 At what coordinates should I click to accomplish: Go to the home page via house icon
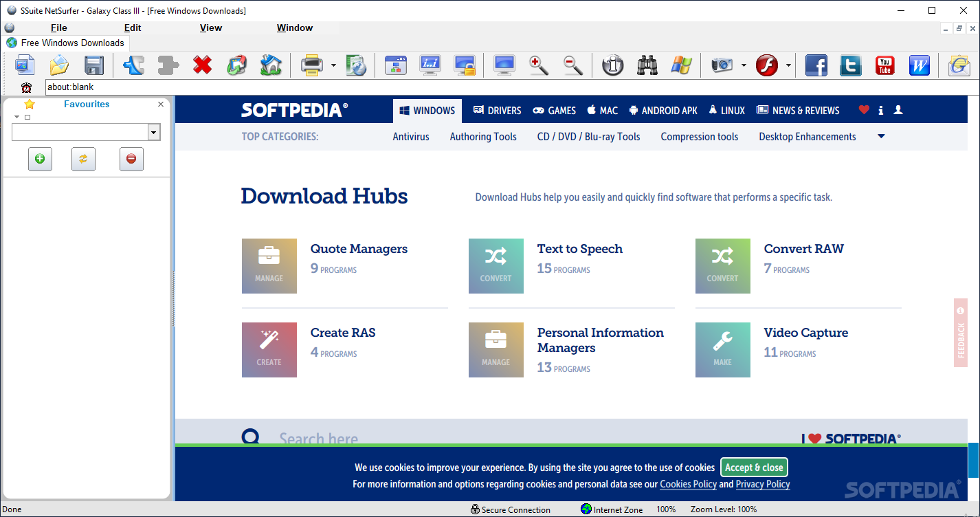[271, 66]
